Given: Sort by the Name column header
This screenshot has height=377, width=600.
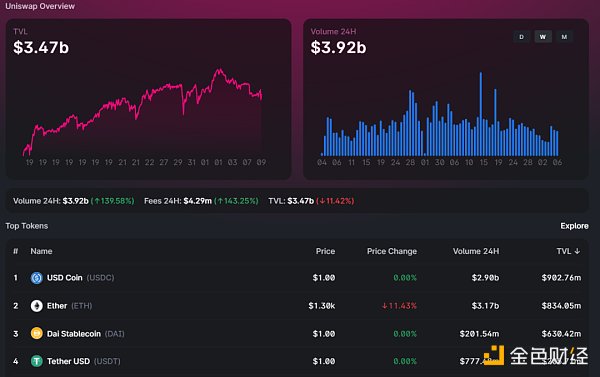Looking at the screenshot, I should point(41,251).
